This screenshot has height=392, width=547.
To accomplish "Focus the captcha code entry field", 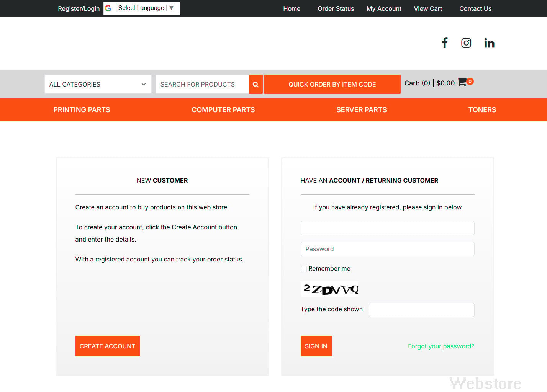I will 422,310.
